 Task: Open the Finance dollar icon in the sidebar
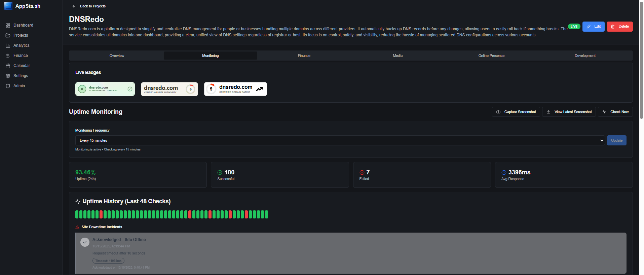click(x=8, y=56)
